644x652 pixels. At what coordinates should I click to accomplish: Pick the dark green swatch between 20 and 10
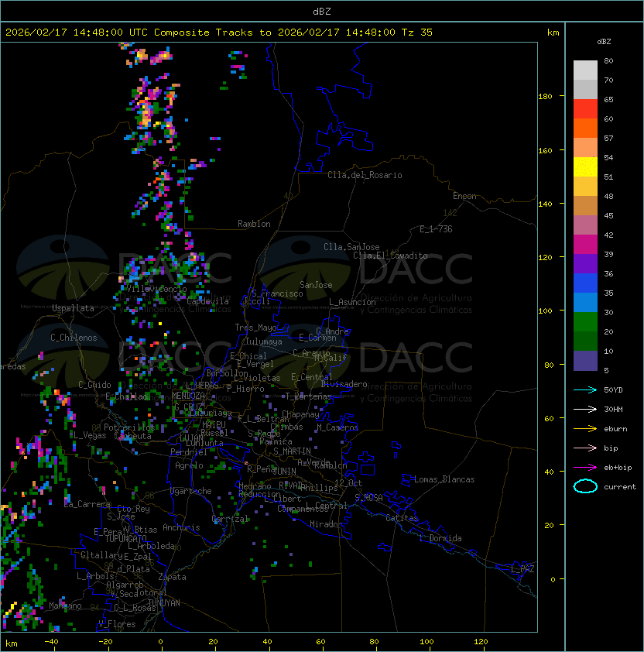tap(585, 341)
